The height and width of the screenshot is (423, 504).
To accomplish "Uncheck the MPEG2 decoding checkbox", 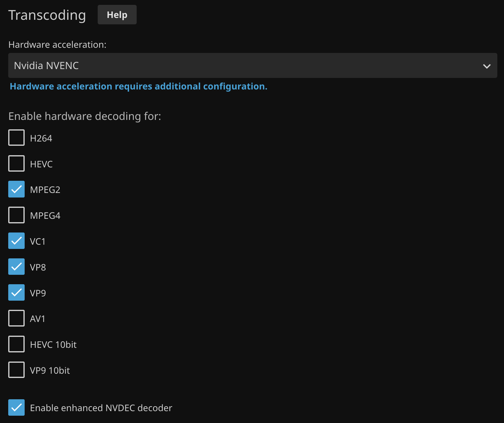I will 16,189.
